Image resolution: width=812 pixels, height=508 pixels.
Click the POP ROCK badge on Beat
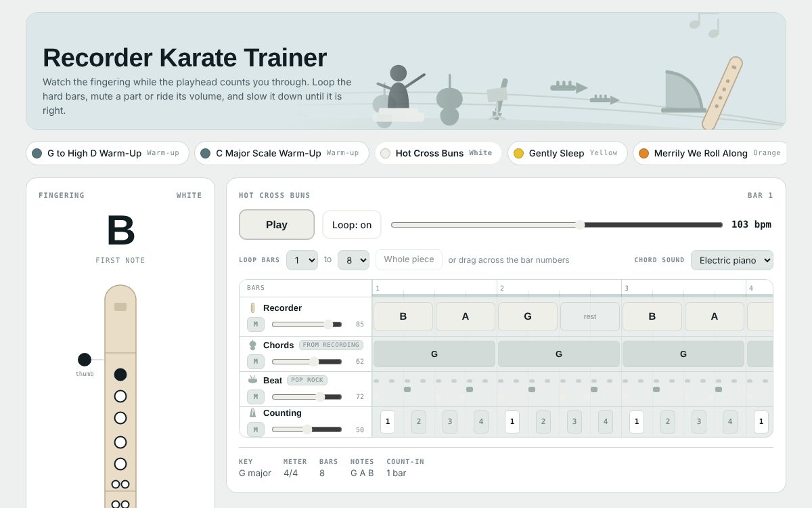[x=307, y=380]
